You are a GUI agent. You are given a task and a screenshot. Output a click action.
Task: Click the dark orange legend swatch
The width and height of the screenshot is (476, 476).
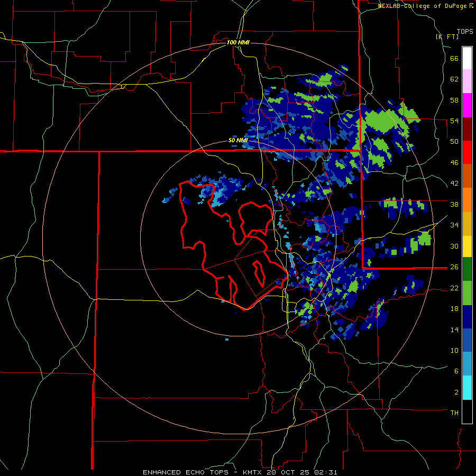pyautogui.click(x=467, y=176)
